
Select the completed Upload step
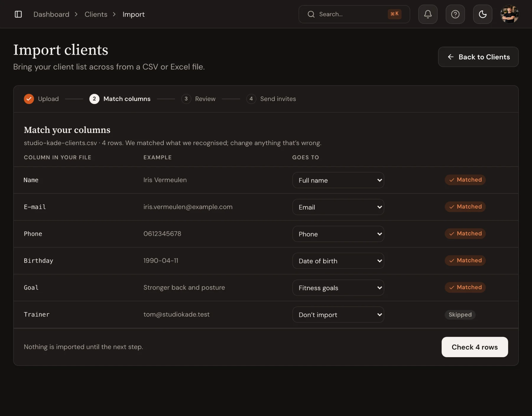point(41,99)
